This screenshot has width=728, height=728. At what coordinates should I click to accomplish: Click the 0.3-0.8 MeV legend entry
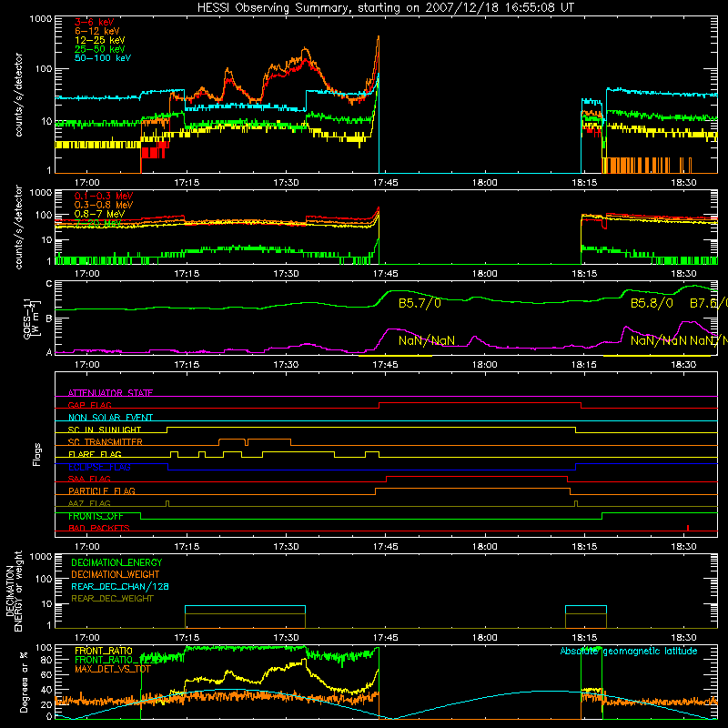[104, 205]
